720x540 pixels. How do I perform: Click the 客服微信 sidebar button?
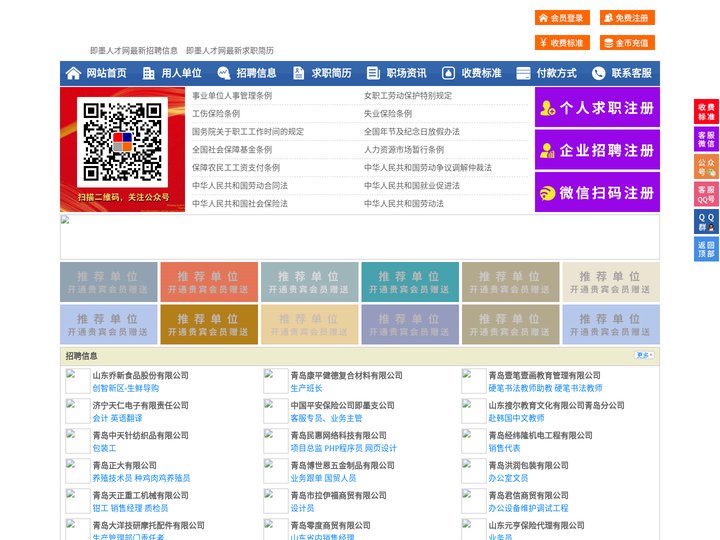706,139
